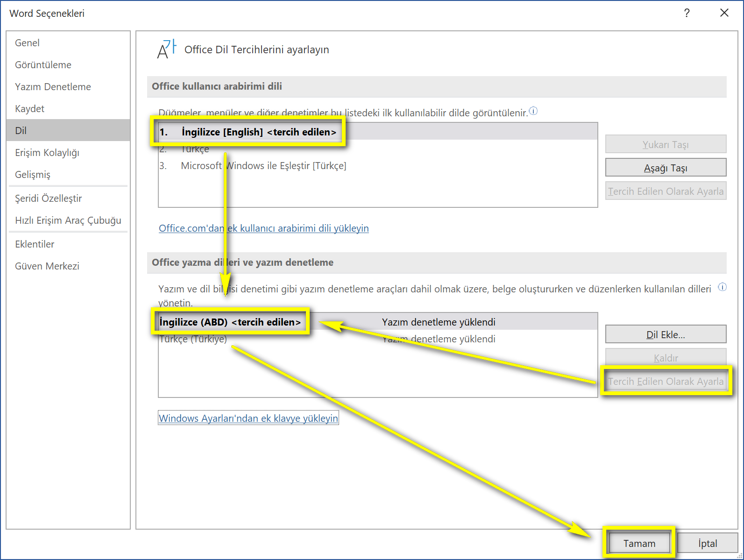This screenshot has width=744, height=560.
Task: Open the Erişim Kolaylığı category
Action: pos(68,153)
